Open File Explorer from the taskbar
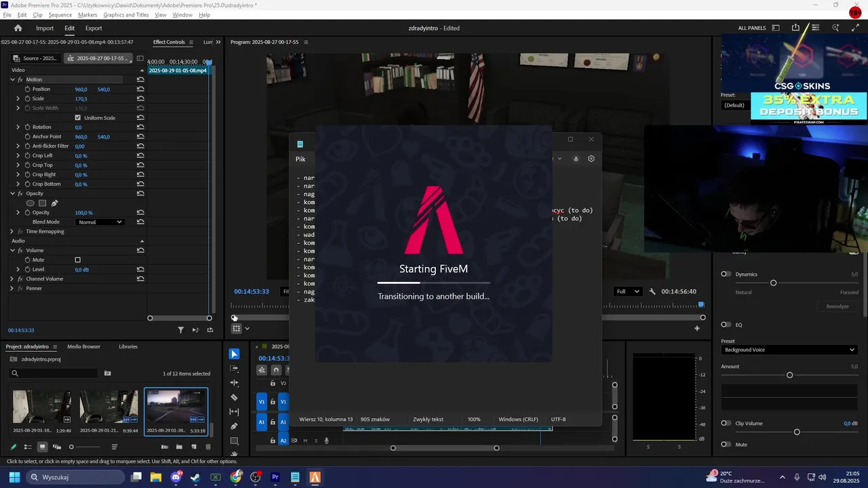This screenshot has width=868, height=488. click(156, 477)
